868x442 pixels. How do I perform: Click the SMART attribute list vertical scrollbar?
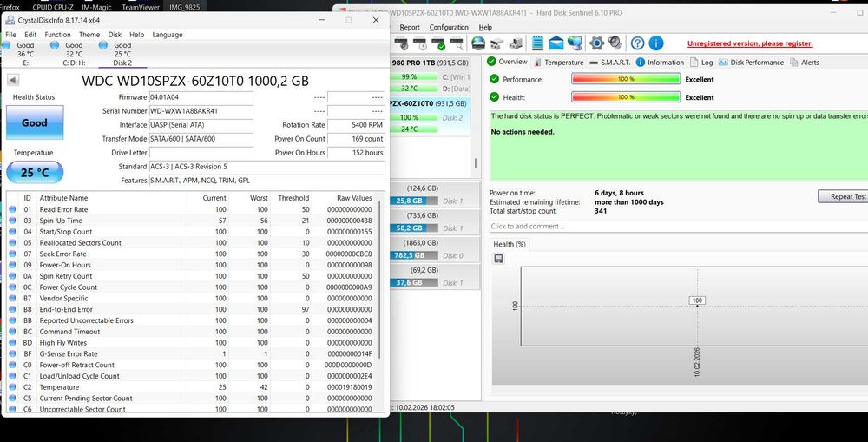(x=380, y=280)
